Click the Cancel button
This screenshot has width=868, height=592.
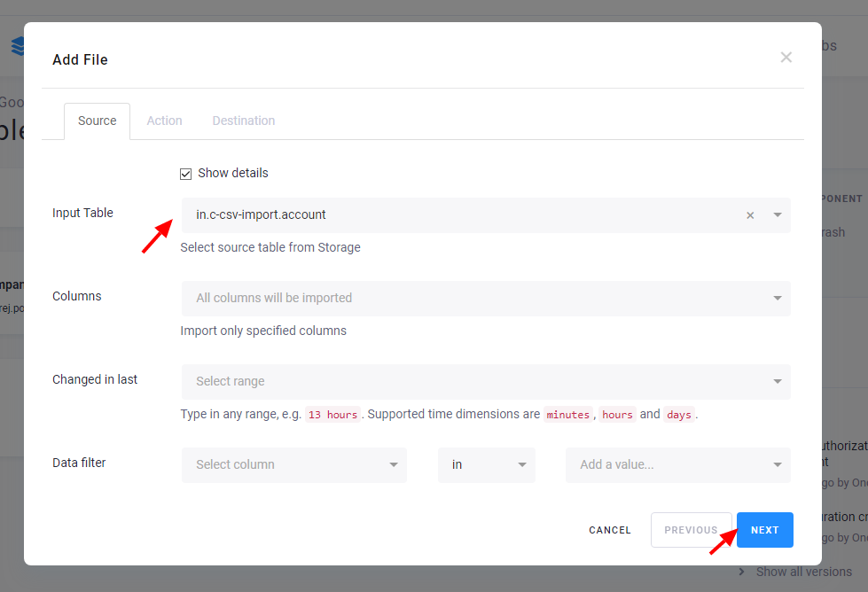click(x=609, y=530)
